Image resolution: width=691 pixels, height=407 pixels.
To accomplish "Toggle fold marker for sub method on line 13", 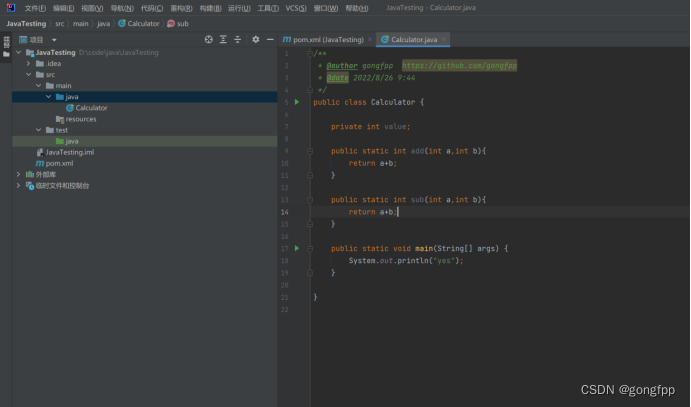I will [310, 200].
